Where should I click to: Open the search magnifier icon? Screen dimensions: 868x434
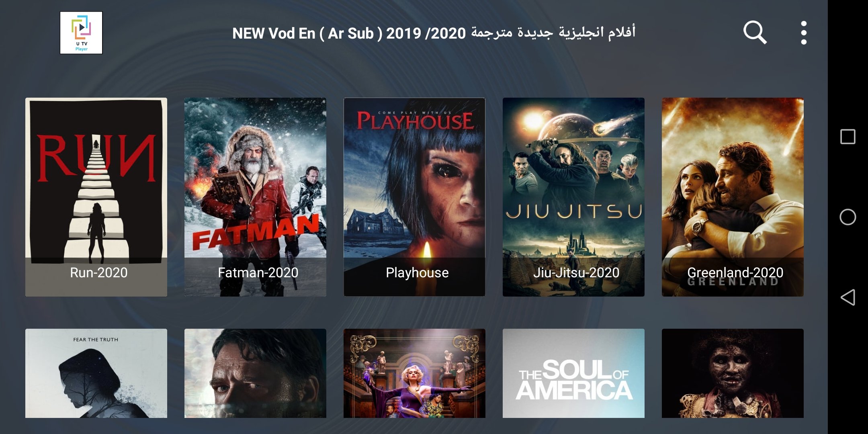click(755, 33)
